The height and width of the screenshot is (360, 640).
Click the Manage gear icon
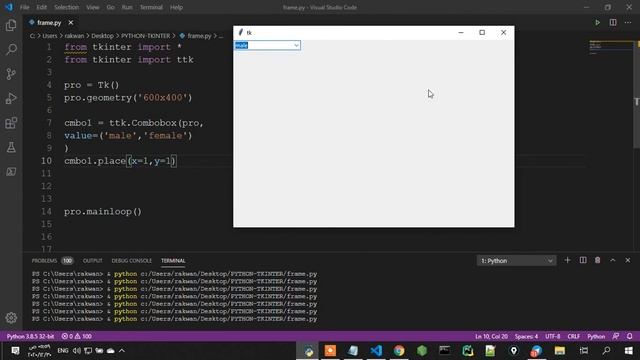tap(11, 318)
